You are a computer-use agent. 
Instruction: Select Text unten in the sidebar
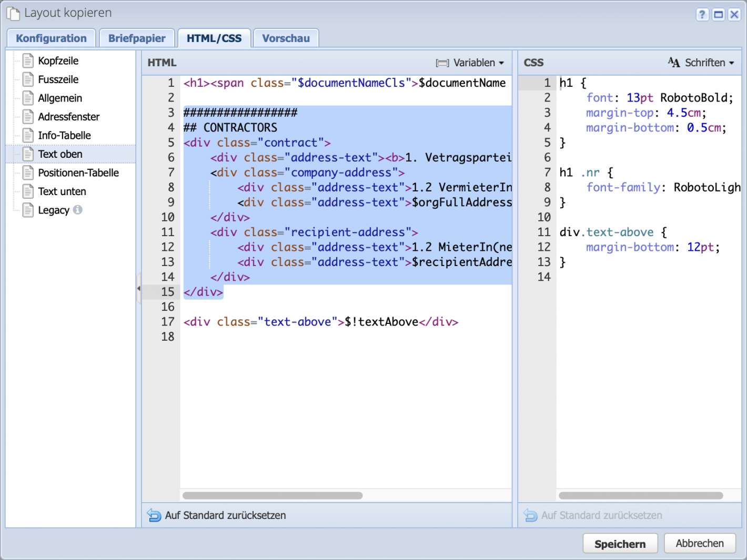pos(62,191)
